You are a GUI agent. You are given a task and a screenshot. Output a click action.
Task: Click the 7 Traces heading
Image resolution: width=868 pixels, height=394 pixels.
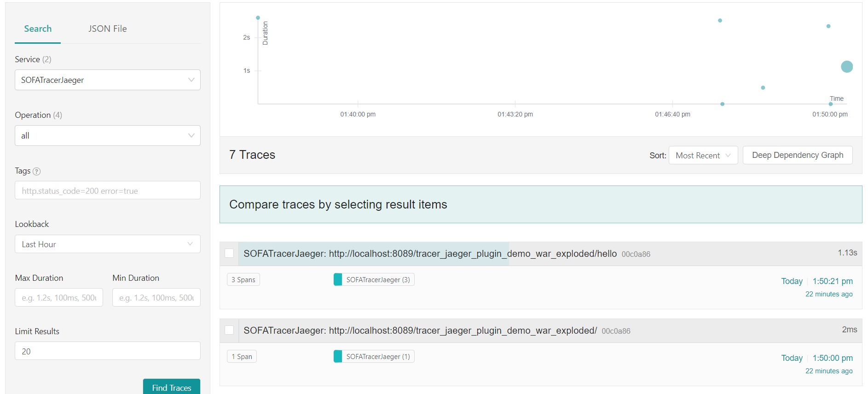[x=252, y=155]
